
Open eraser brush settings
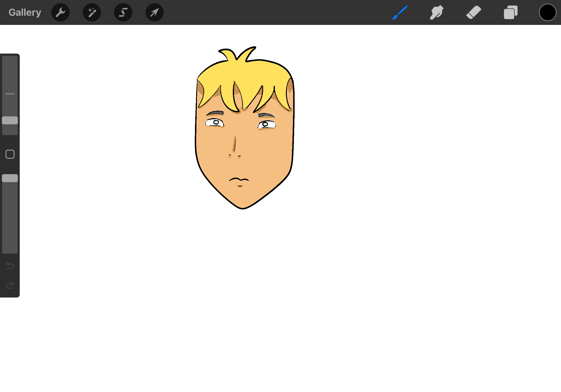coord(473,12)
